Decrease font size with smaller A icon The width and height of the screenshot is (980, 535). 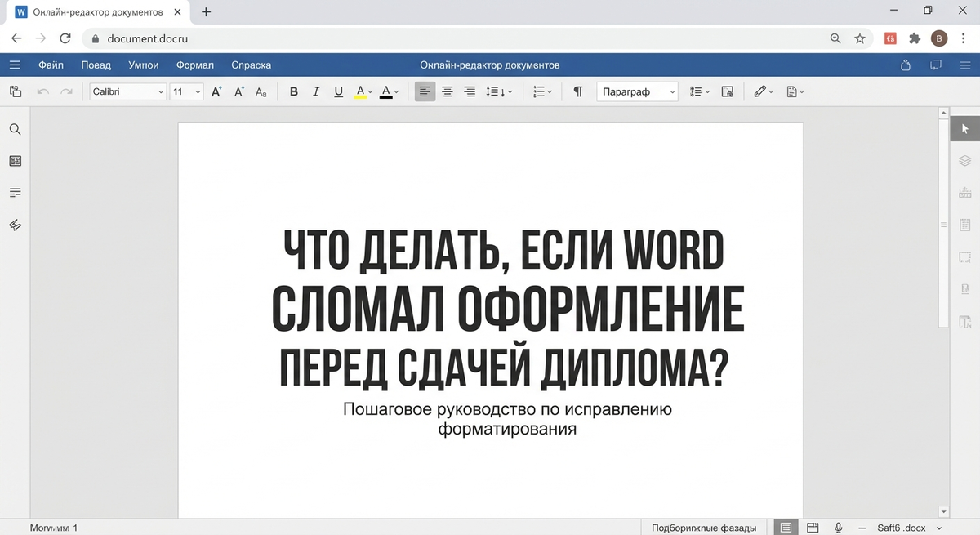coord(239,92)
